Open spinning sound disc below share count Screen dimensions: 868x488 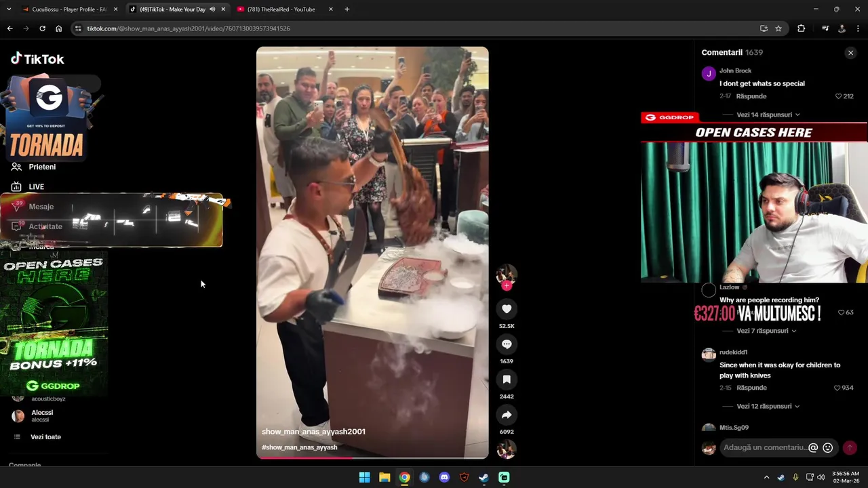point(507,449)
